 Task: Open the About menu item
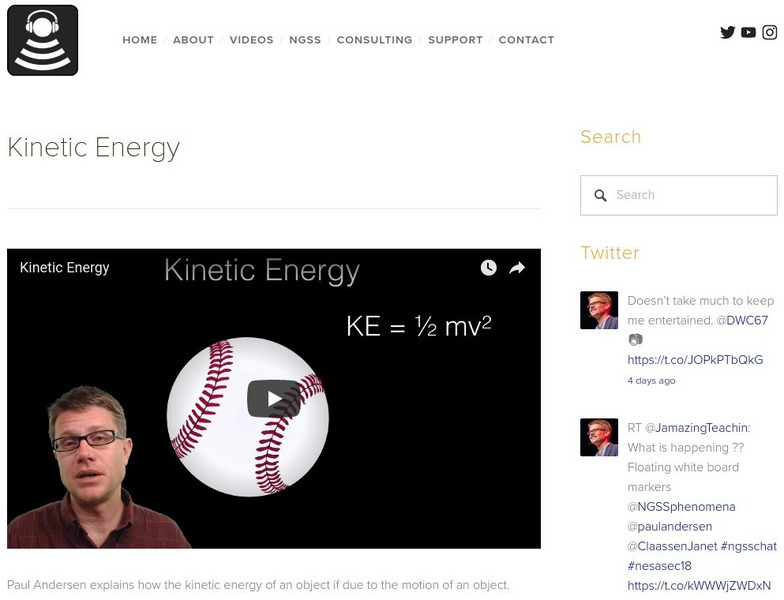193,40
